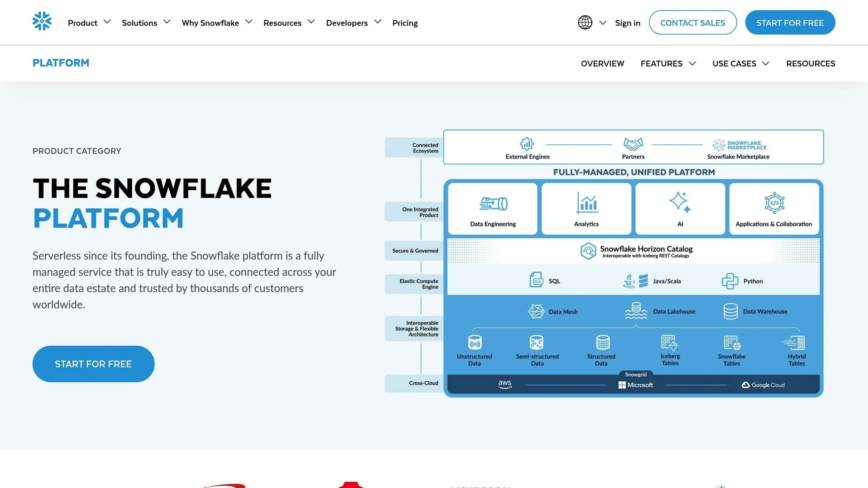Click Sign in

coord(628,23)
